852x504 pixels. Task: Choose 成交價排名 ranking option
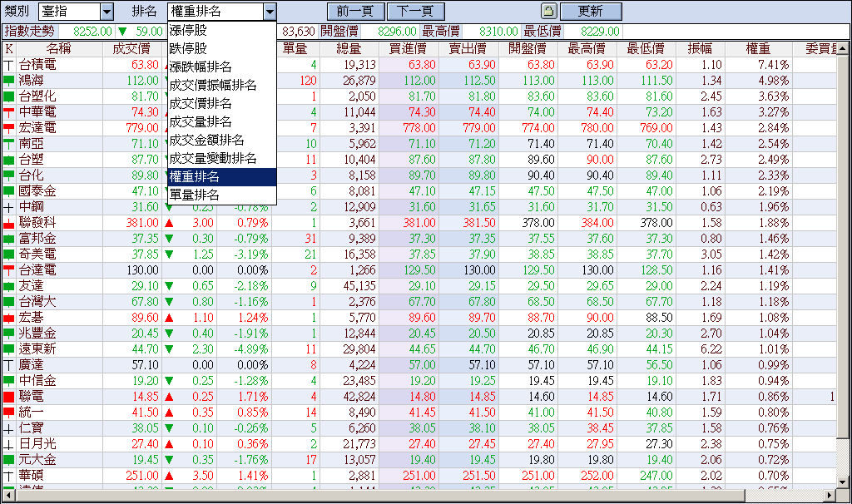click(x=222, y=103)
